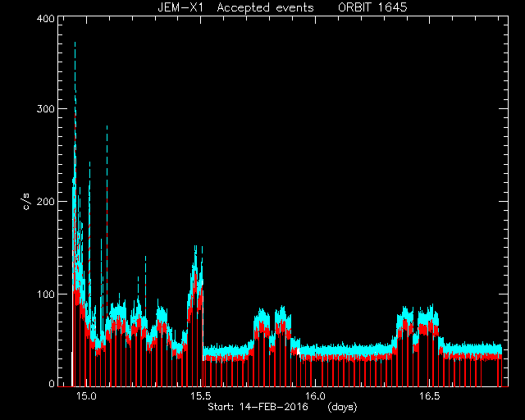The image size is (525, 420).
Task: Click the plot title 'JEM-X1 Accepted events'
Action: click(x=235, y=7)
